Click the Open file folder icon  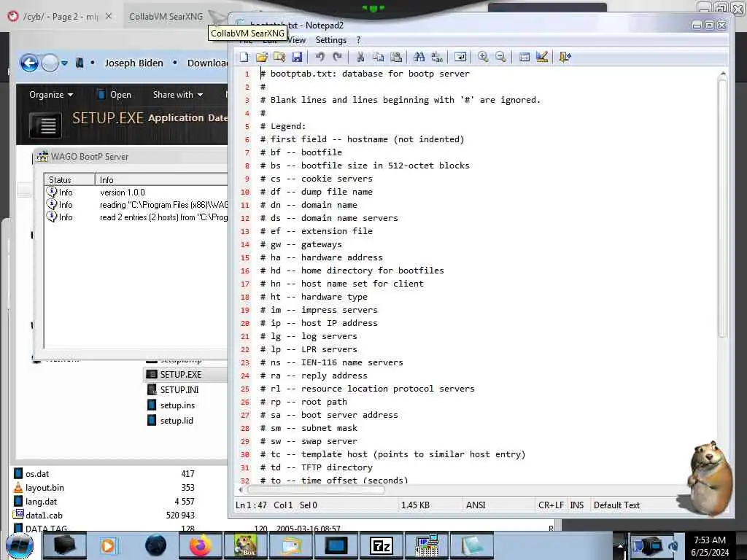tap(262, 57)
